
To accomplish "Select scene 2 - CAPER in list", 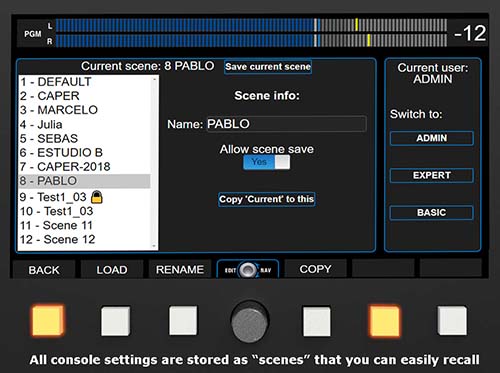I will coord(85,96).
